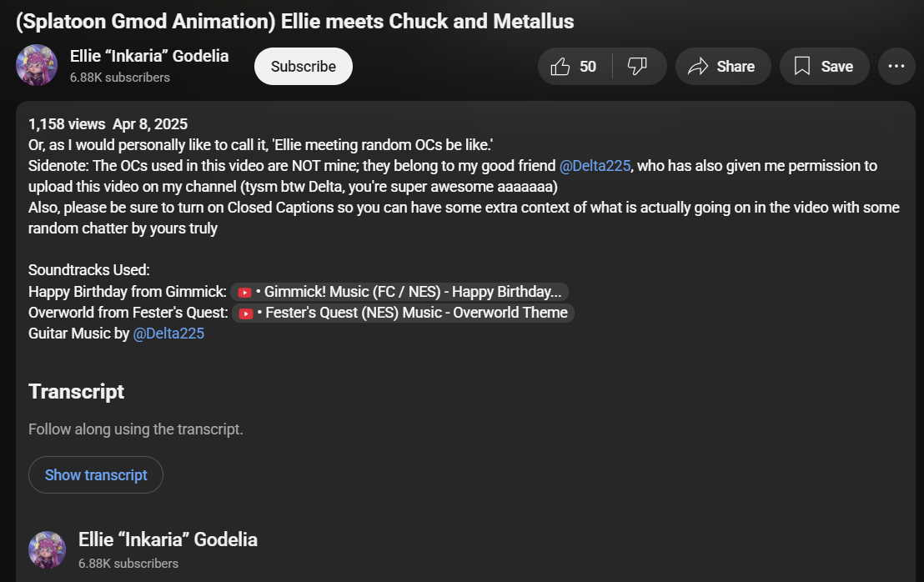Open @Delta225 link after Guitar Music by

(x=168, y=334)
